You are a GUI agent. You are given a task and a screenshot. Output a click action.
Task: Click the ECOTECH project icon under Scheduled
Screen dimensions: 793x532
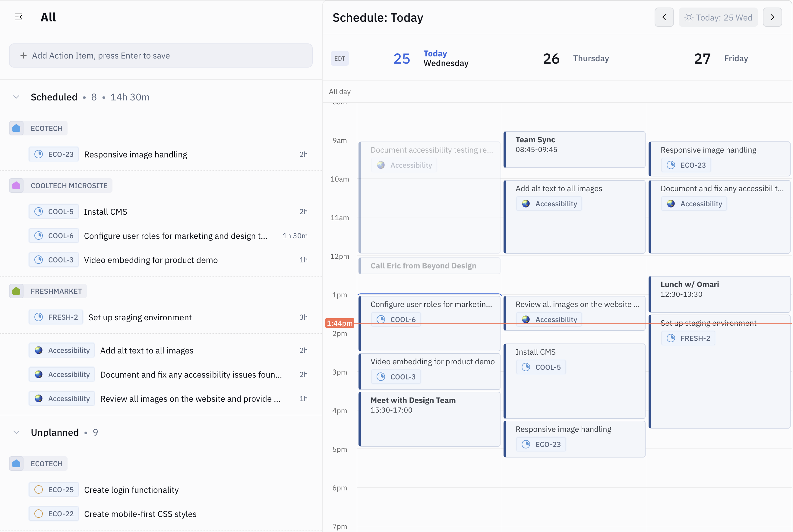pyautogui.click(x=16, y=128)
